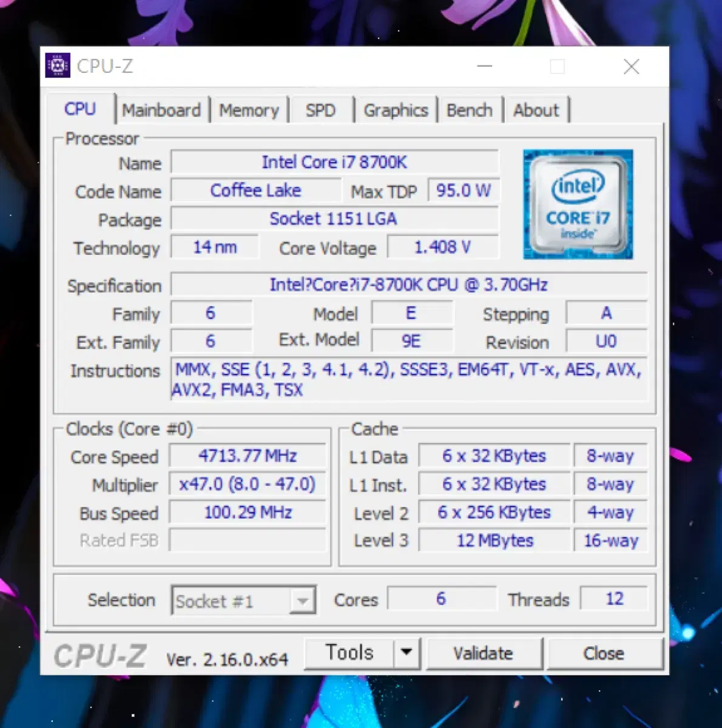Open the Graphics tab
Image resolution: width=722 pixels, height=728 pixels.
click(396, 110)
